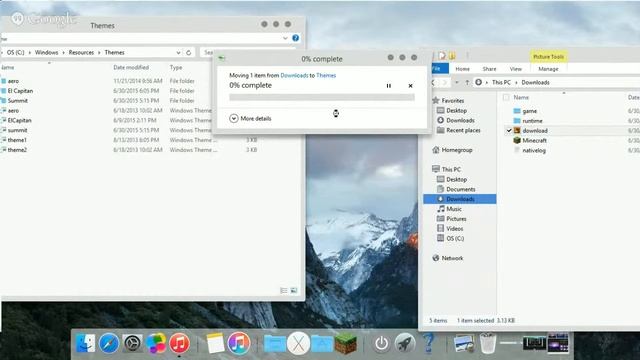
Task: Cancel the move with the X icon
Action: point(410,86)
